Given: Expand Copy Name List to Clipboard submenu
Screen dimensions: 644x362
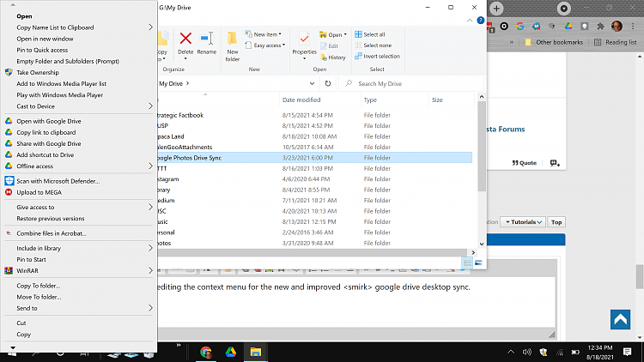Looking at the screenshot, I should (x=150, y=27).
